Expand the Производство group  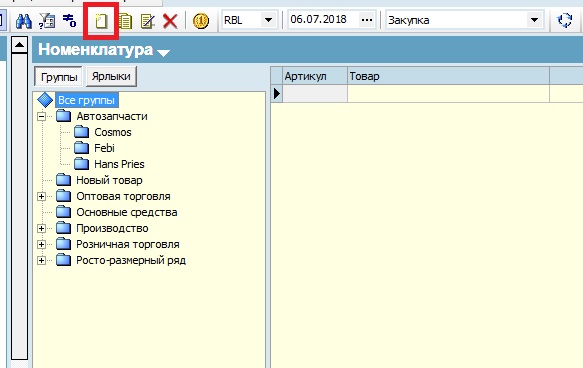42,228
